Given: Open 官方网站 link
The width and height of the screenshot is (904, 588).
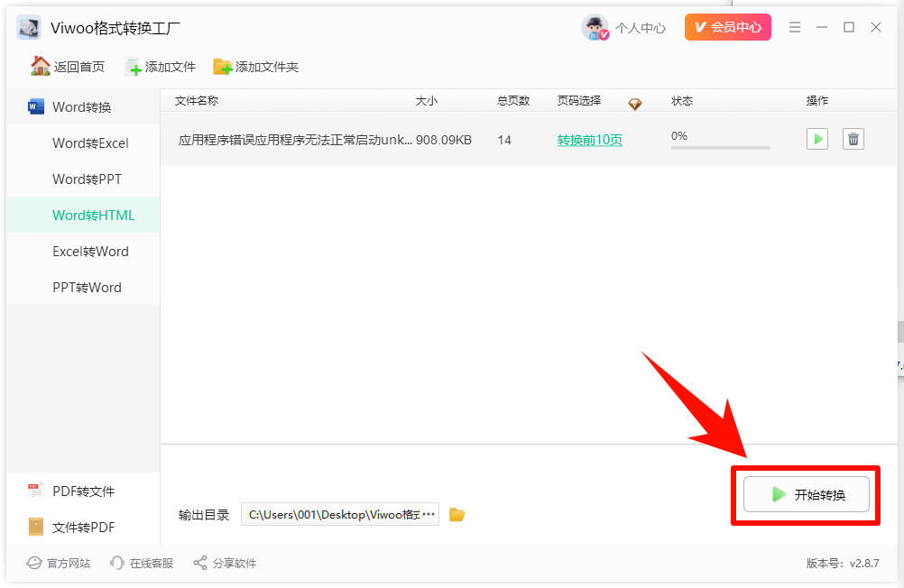Looking at the screenshot, I should (x=59, y=564).
